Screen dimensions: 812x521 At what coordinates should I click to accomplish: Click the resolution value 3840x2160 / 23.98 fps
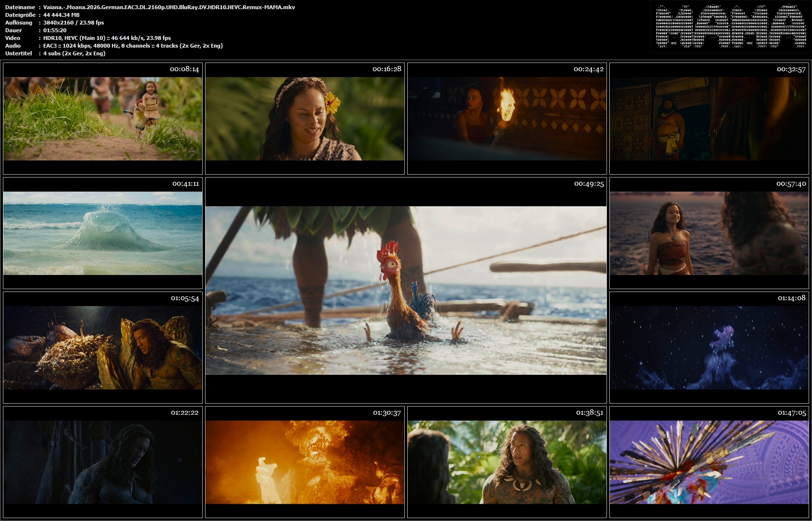click(x=74, y=23)
